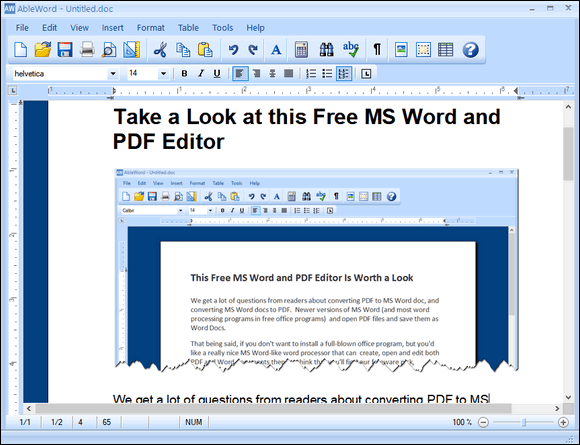This screenshot has height=445, width=580.
Task: Click the horizontal scrollbar right arrow
Action: tap(557, 408)
